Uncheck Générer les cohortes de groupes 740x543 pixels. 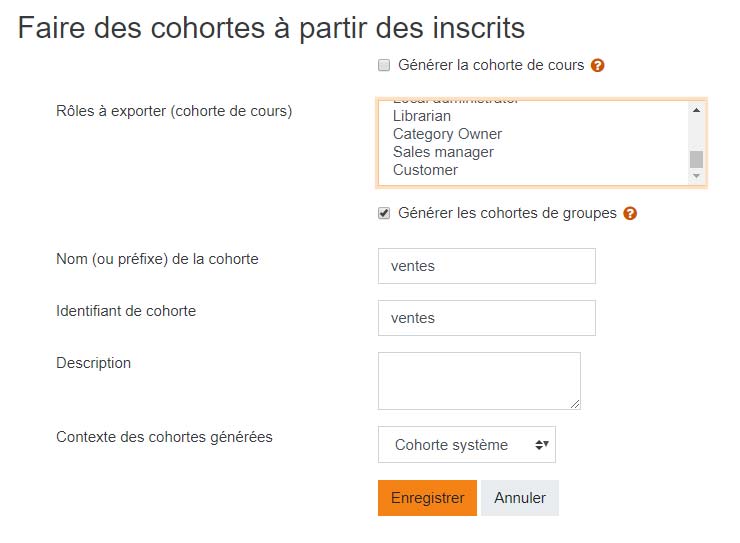point(384,214)
